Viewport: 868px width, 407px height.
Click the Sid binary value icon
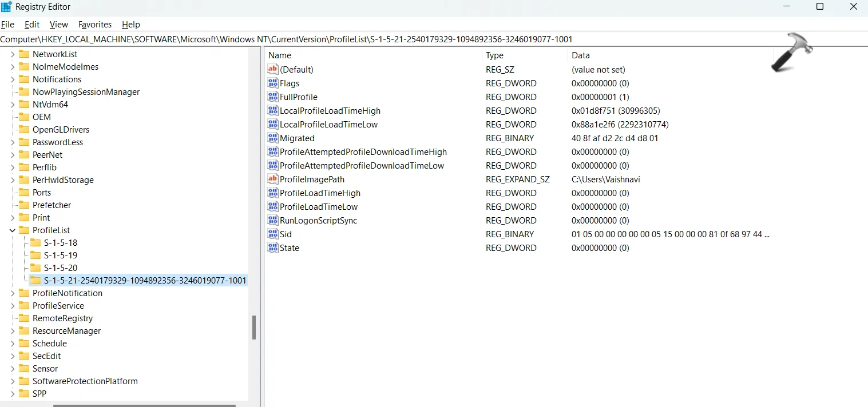click(272, 234)
